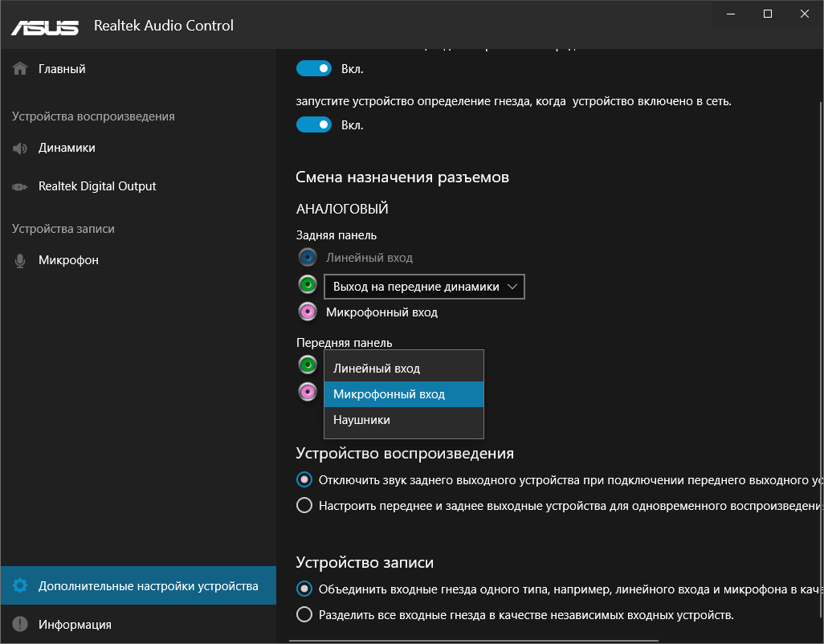824x644 pixels.
Task: Go to the Динамики playback device
Action: (67, 148)
